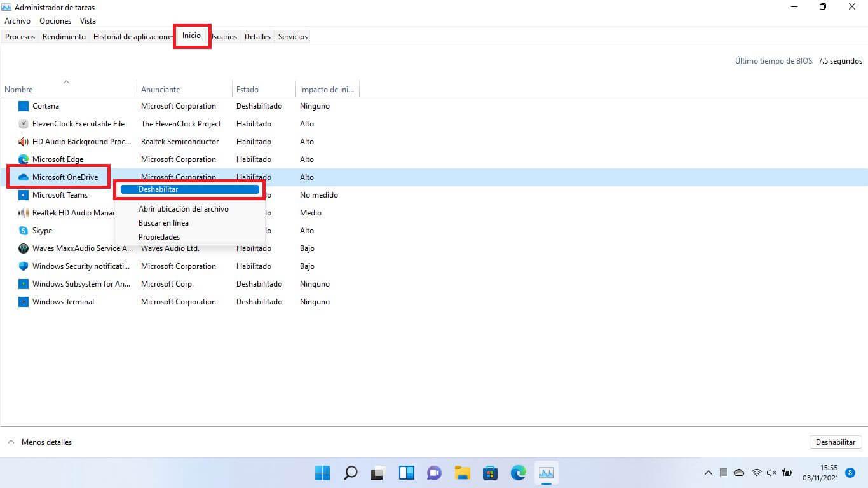The width and height of the screenshot is (868, 488).
Task: Select the Inicio tab
Action: (191, 36)
